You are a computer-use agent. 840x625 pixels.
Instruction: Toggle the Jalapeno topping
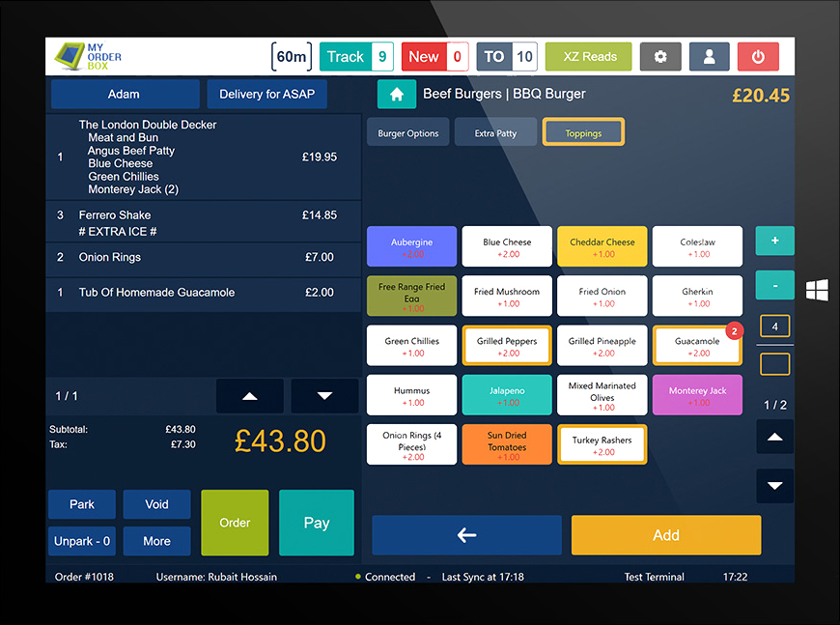click(x=507, y=395)
